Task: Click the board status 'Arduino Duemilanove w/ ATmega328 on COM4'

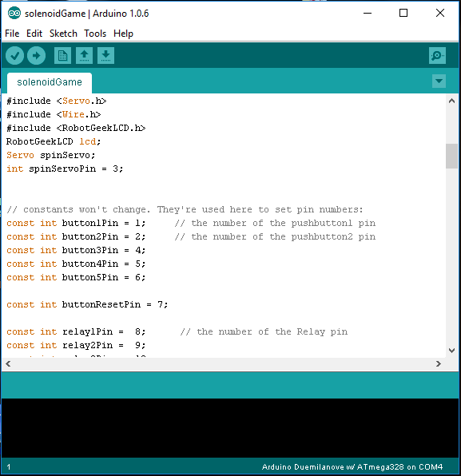Action: point(352,467)
